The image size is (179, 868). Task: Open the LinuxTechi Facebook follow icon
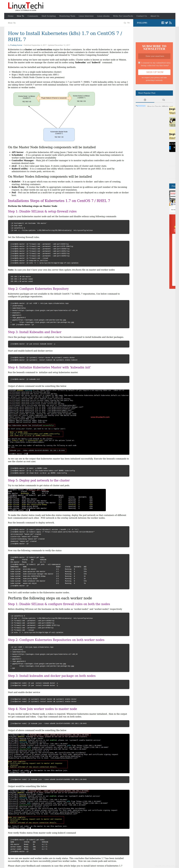coord(163,23)
